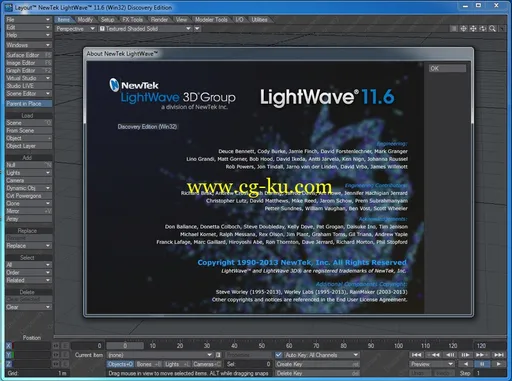Click OK in the About dialog
This screenshot has width=512, height=381.
click(447, 69)
